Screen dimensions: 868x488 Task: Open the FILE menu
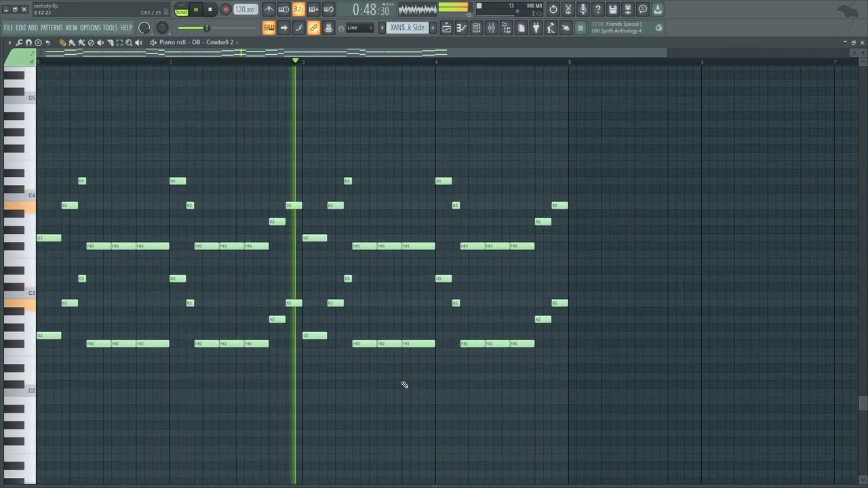coord(8,28)
